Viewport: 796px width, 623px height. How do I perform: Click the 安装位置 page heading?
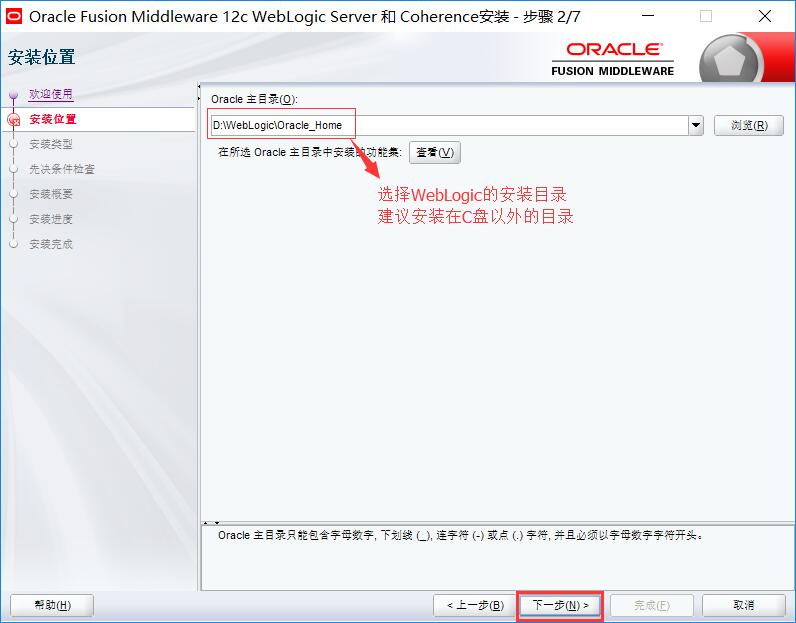point(42,57)
